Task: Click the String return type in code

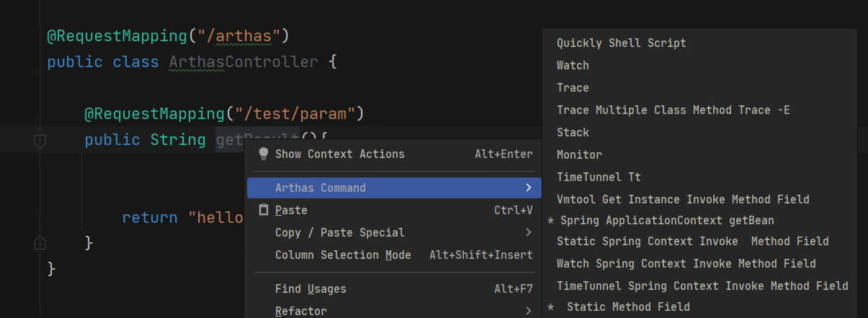Action: pyautogui.click(x=178, y=139)
